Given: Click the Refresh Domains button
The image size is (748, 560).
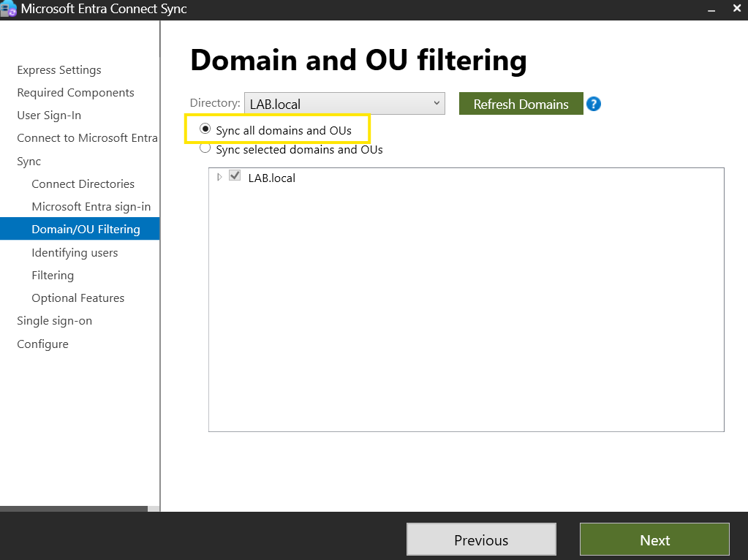Looking at the screenshot, I should coord(521,104).
